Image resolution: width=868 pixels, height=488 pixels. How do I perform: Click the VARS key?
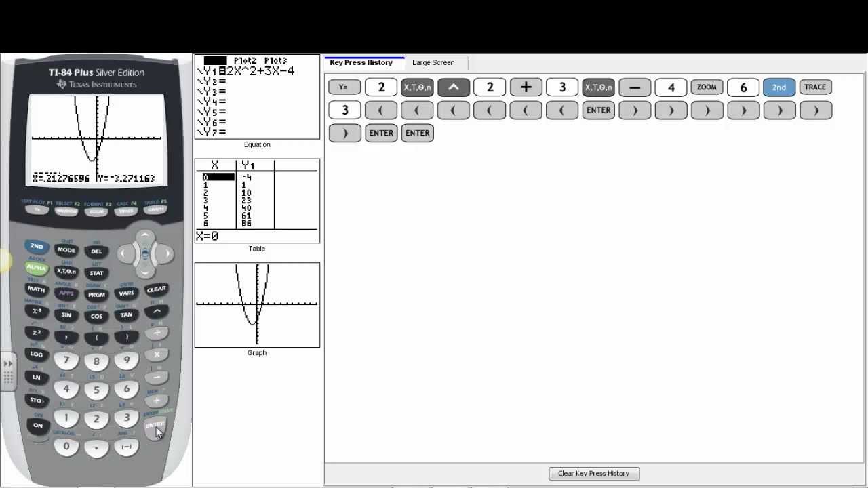(126, 293)
